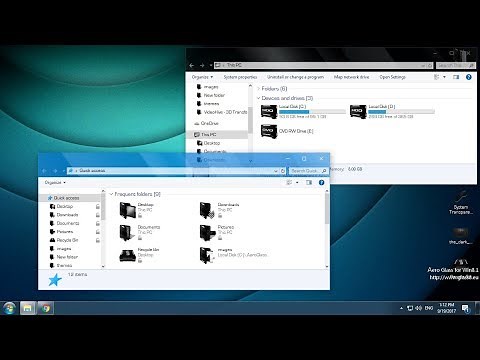
Task: Click System properties command
Action: [x=240, y=77]
